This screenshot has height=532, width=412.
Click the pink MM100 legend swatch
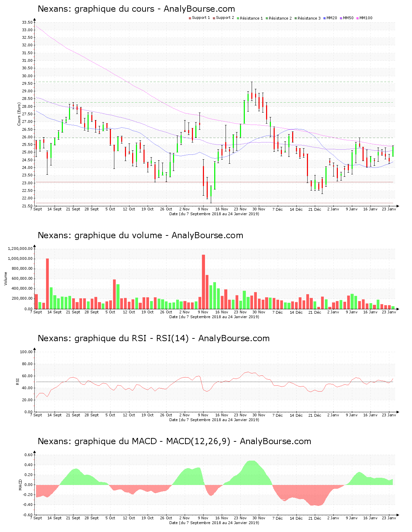(357, 18)
